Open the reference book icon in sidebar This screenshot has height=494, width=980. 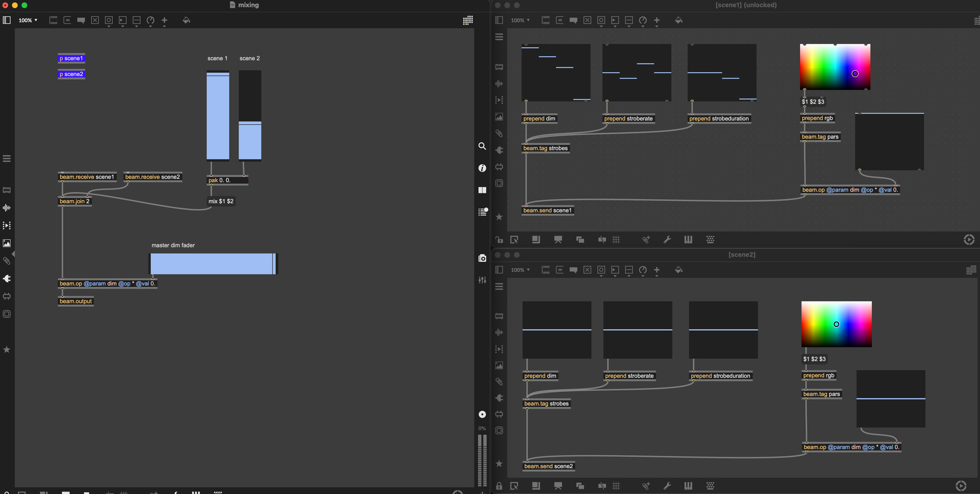[x=482, y=190]
